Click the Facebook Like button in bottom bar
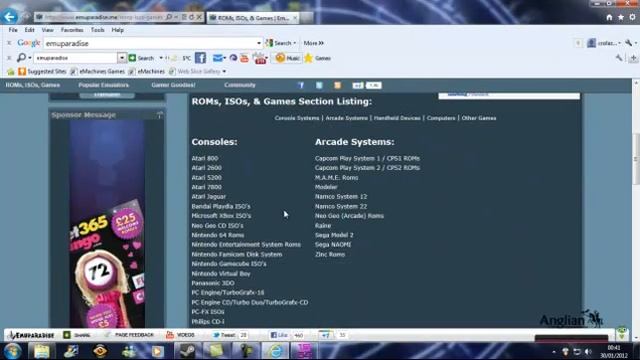640x360 pixels. pyautogui.click(x=279, y=335)
